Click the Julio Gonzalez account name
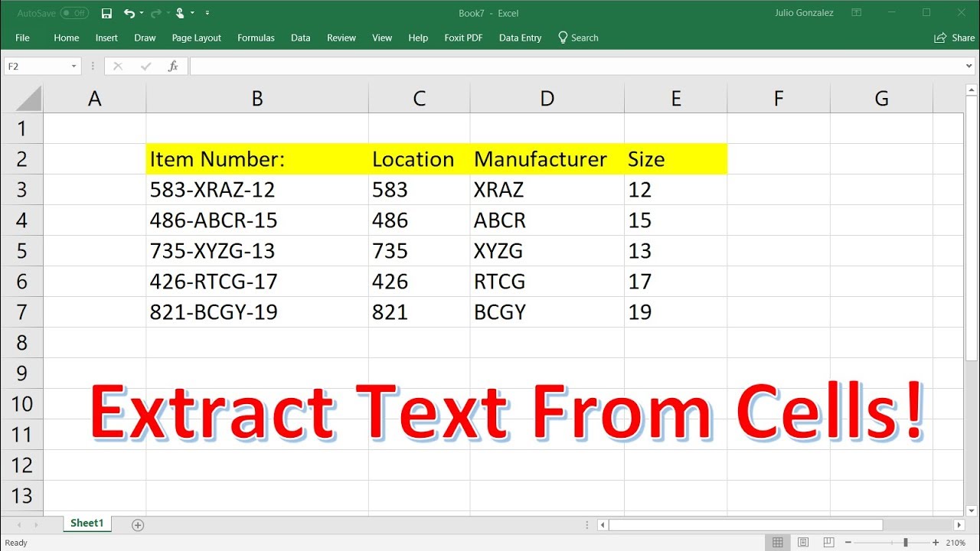Image resolution: width=980 pixels, height=551 pixels. pos(803,13)
